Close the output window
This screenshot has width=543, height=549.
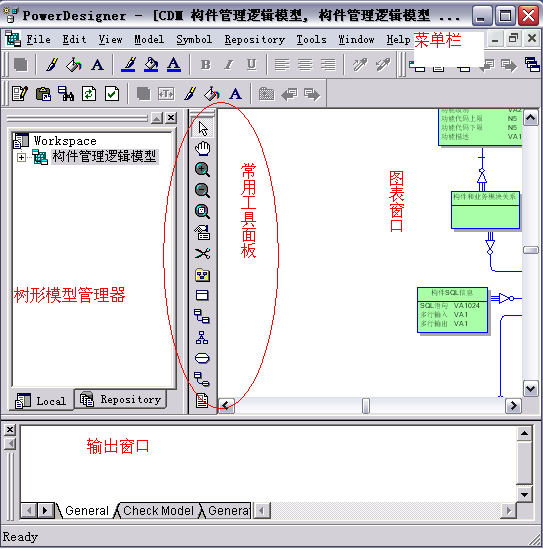(10, 430)
